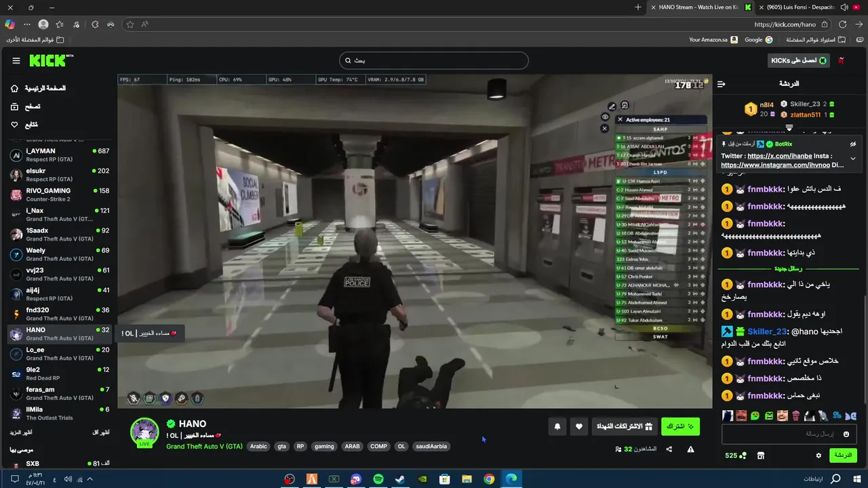Expand the gift leaderboard chevron

coord(789,127)
